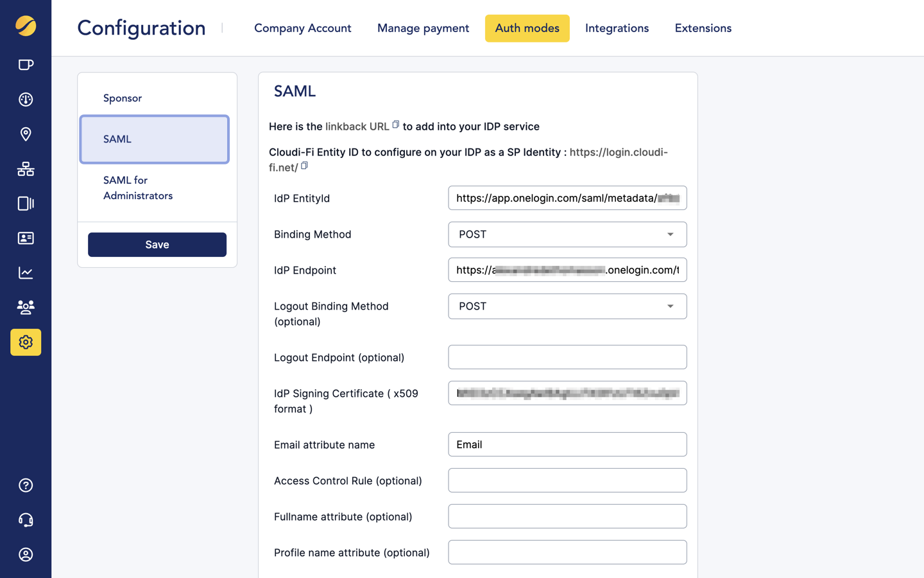Viewport: 924px width, 578px height.
Task: Open the support headset icon
Action: [x=26, y=520]
